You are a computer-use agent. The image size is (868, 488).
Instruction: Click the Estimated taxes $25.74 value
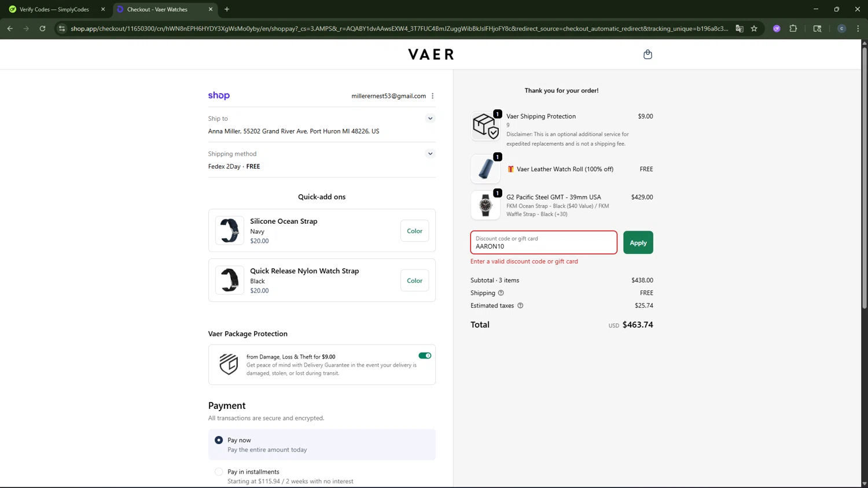pyautogui.click(x=643, y=306)
